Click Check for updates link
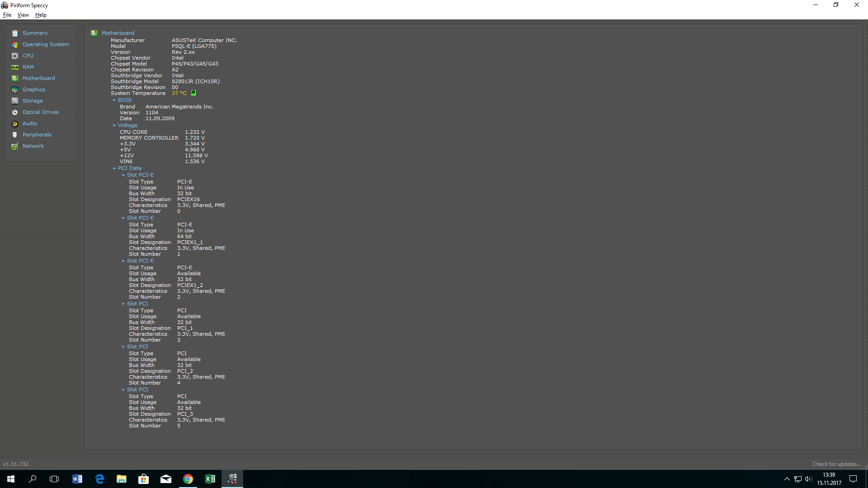Image resolution: width=868 pixels, height=488 pixels. point(836,464)
